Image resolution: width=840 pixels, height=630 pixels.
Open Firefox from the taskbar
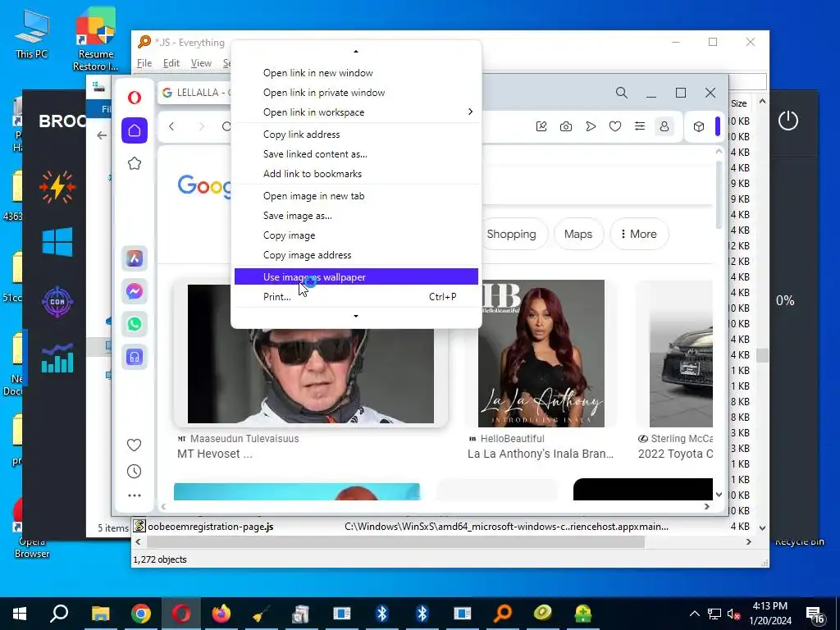click(221, 614)
